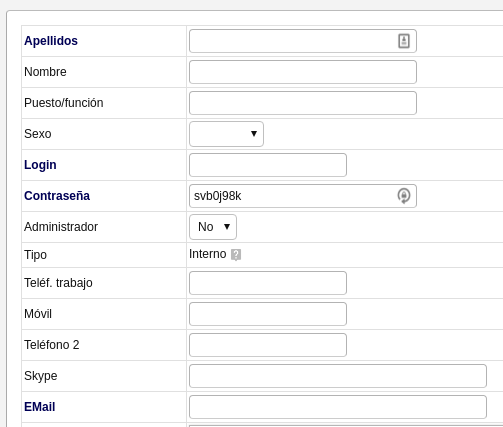The height and width of the screenshot is (427, 503).
Task: Click the EMail label text
Action: click(x=40, y=407)
